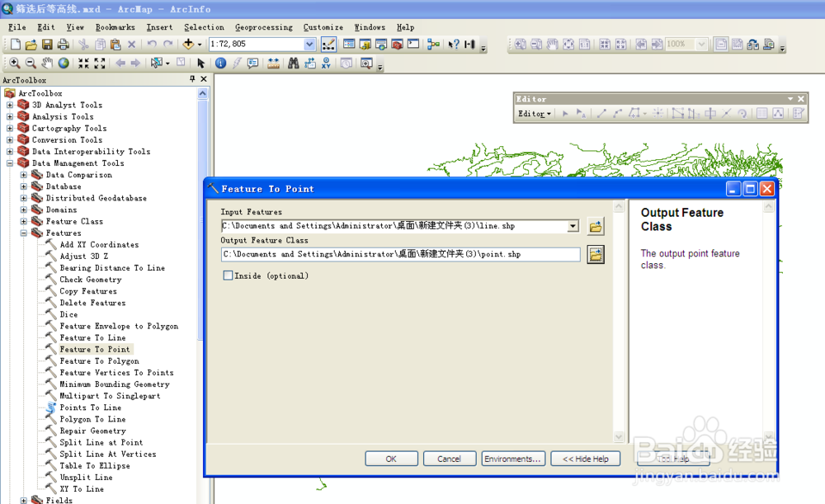Click the Tool Help button
The image size is (825, 504).
[x=673, y=459]
